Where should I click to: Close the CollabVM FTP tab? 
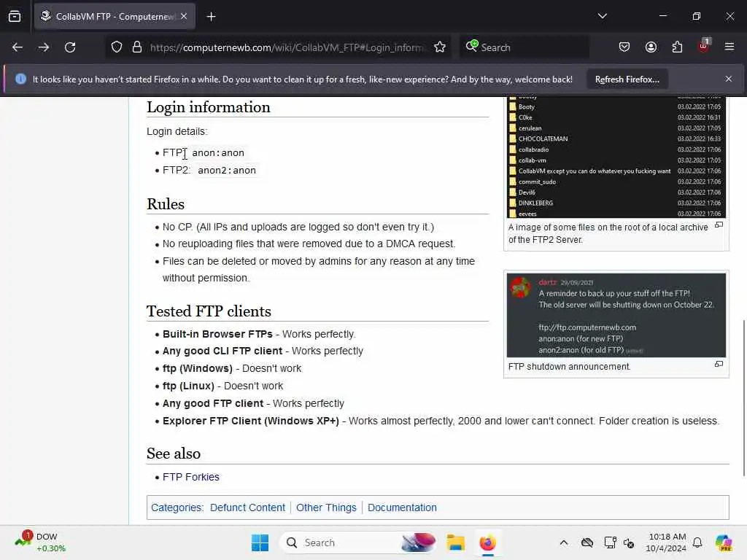pos(184,16)
